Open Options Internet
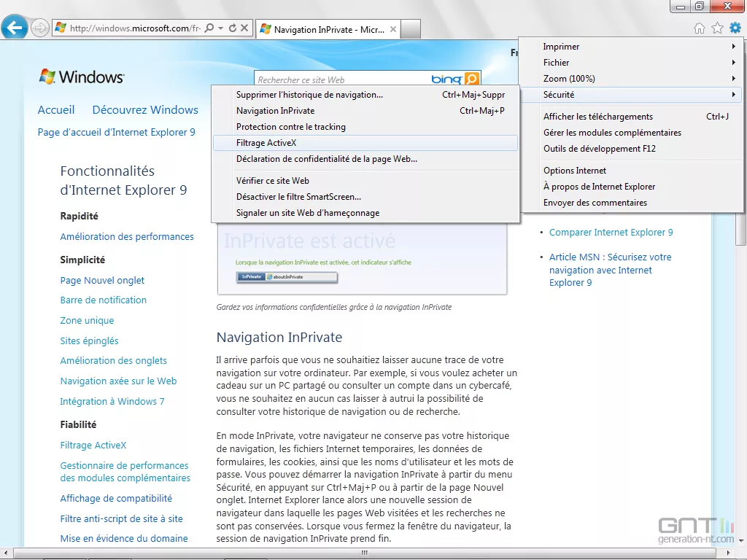Screen dimensions: 747x560 click(x=632, y=171)
